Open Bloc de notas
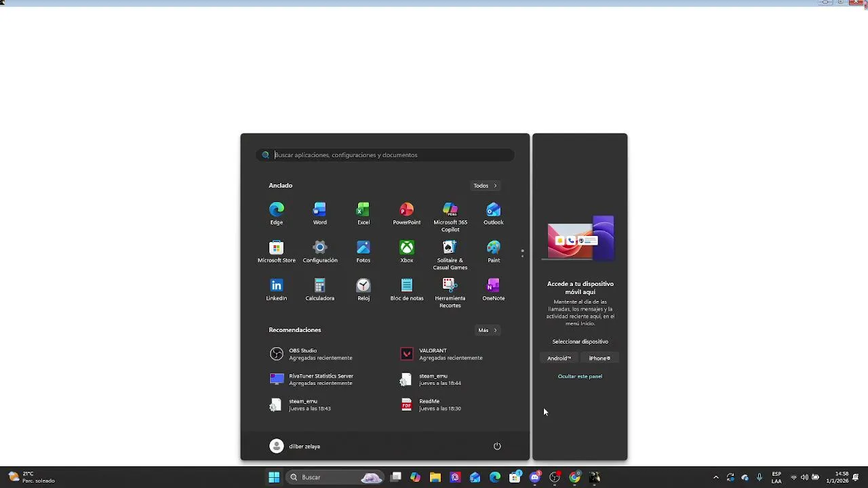868x488 pixels. click(407, 289)
